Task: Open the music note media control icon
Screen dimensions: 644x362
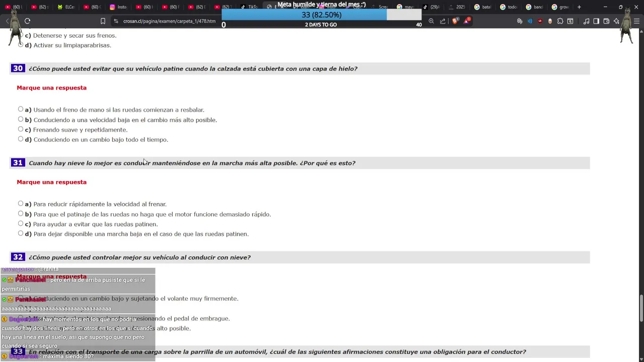Action: click(x=586, y=21)
